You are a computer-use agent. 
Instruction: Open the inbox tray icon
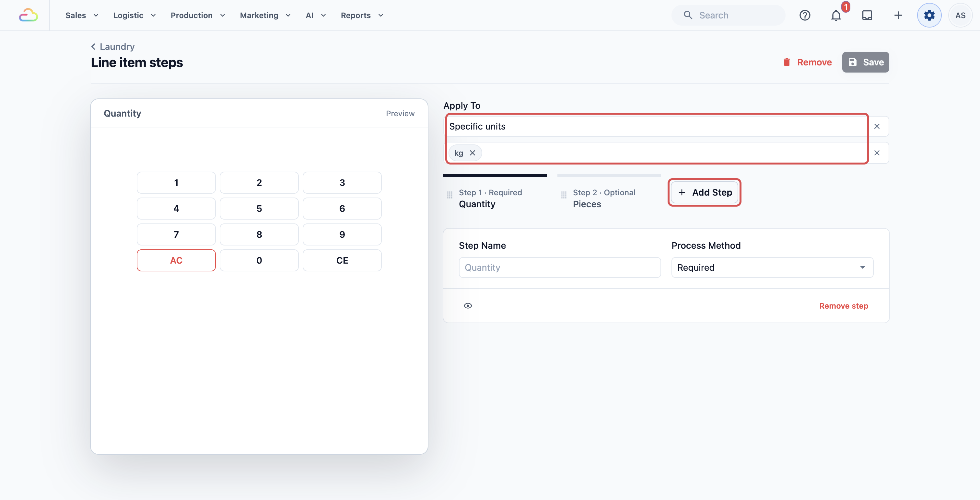coord(867,15)
